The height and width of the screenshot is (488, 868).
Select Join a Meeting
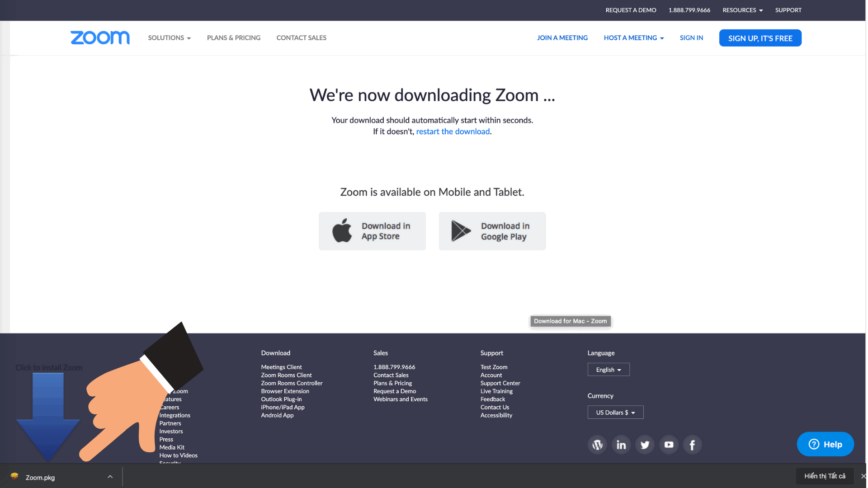(562, 38)
